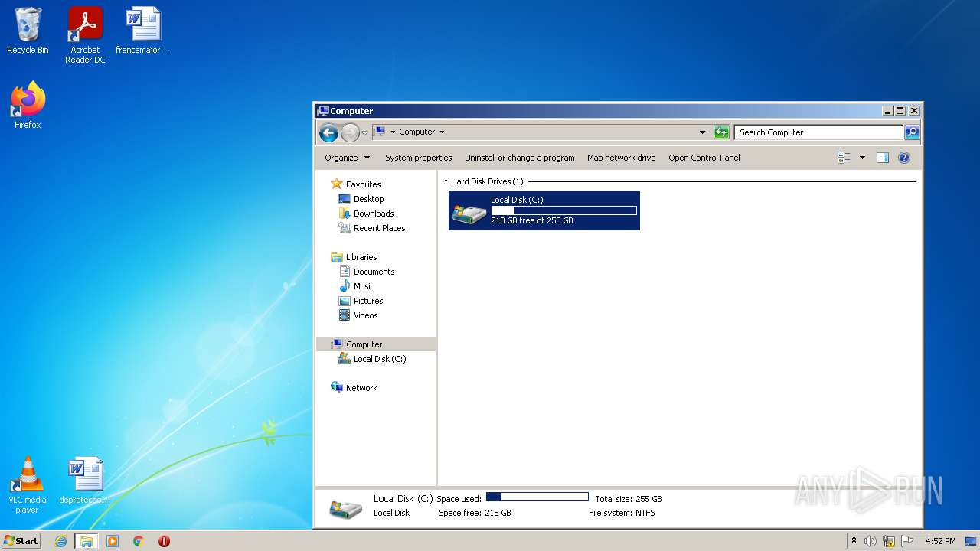
Task: Show hidden tray icons
Action: (854, 540)
